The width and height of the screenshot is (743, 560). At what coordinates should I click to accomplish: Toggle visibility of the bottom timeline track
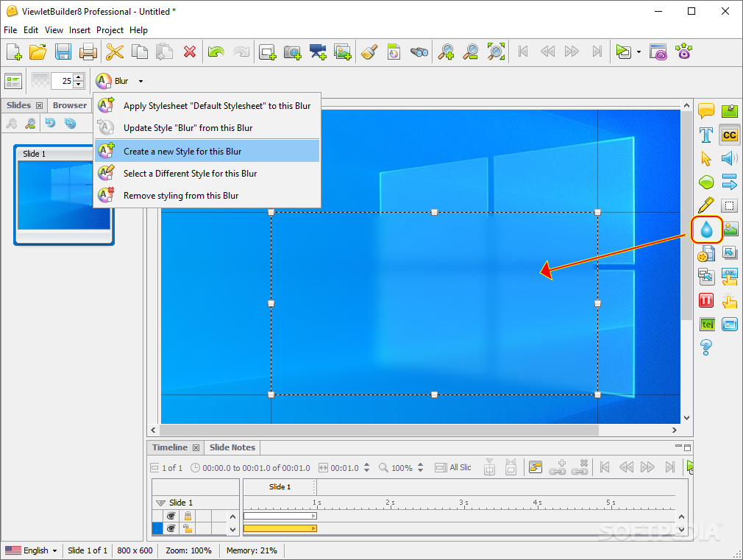click(171, 528)
